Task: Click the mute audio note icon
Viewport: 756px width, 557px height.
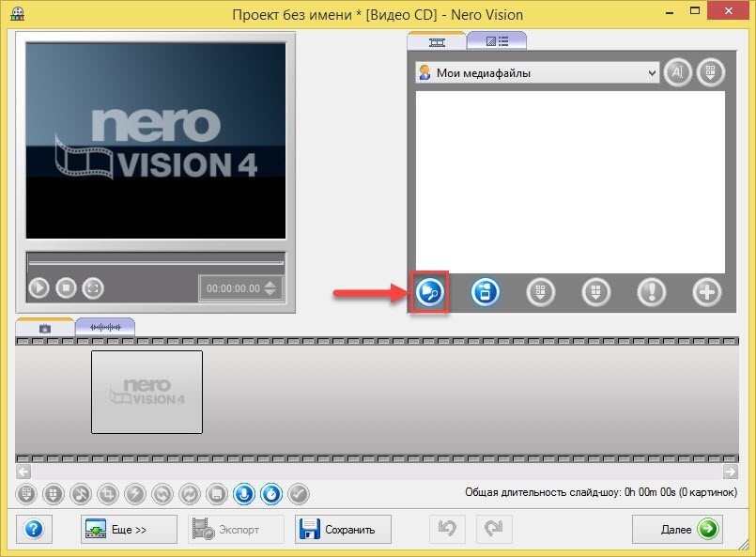Action: tap(81, 494)
